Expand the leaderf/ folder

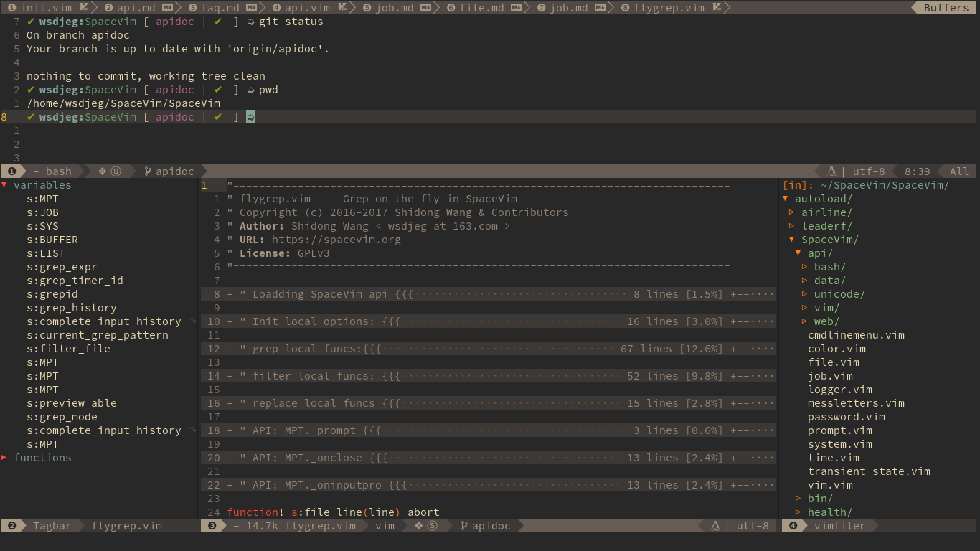792,226
